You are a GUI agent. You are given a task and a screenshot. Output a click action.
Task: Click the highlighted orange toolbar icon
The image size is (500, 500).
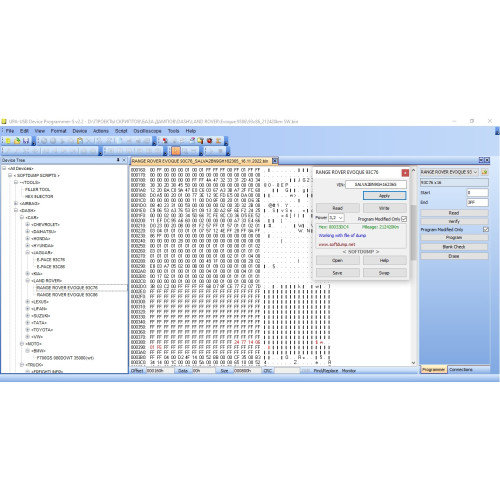point(176,151)
